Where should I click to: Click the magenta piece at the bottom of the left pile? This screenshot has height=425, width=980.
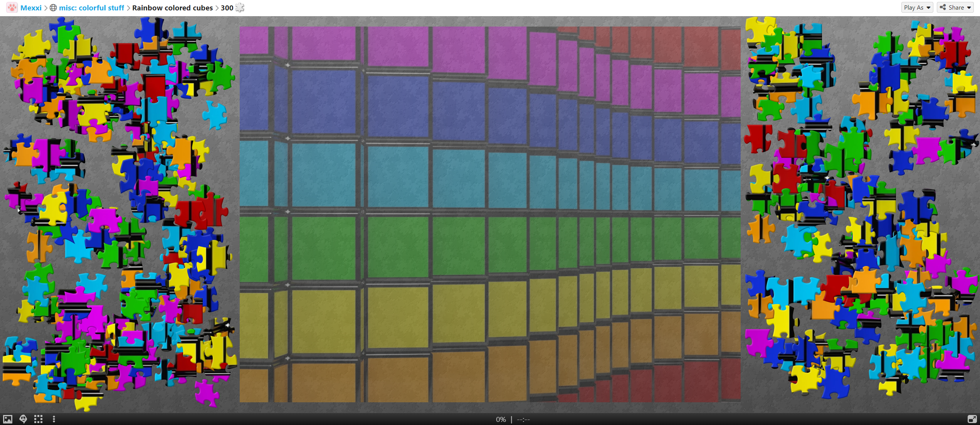(207, 393)
